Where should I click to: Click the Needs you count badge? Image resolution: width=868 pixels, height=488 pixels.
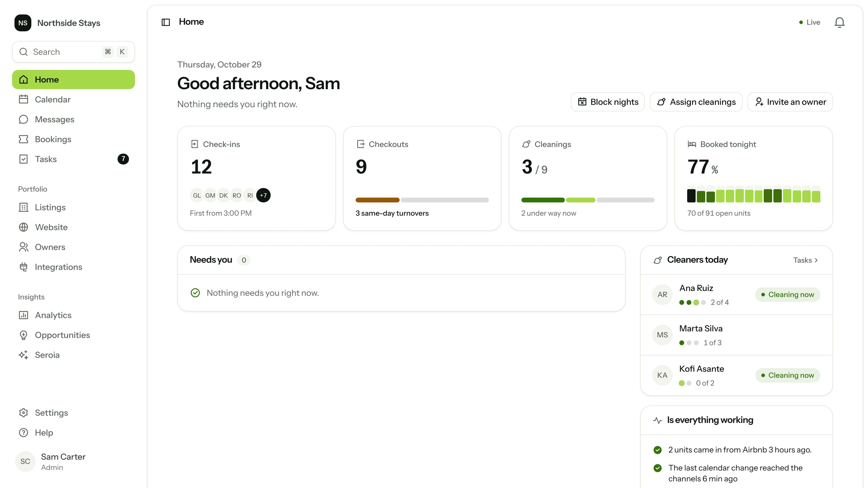pyautogui.click(x=244, y=260)
